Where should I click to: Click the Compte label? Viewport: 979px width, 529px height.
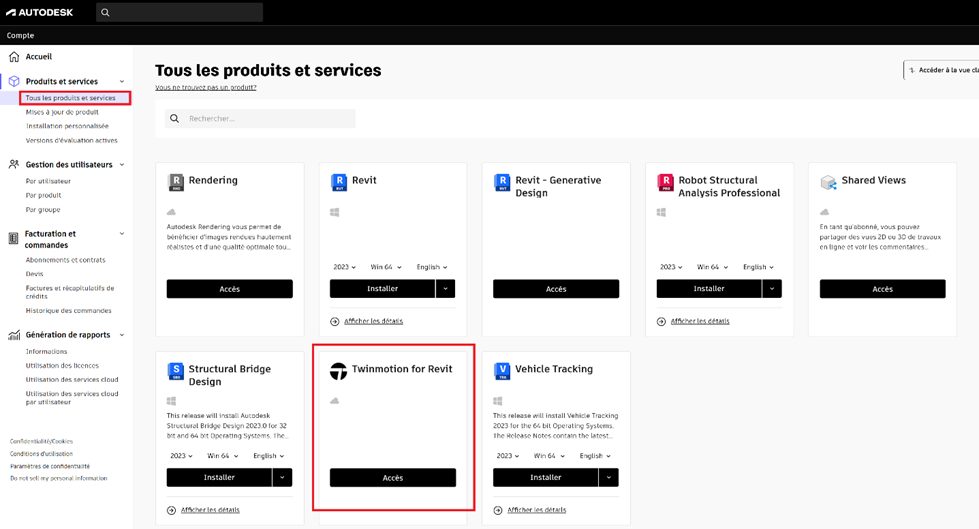click(x=20, y=36)
